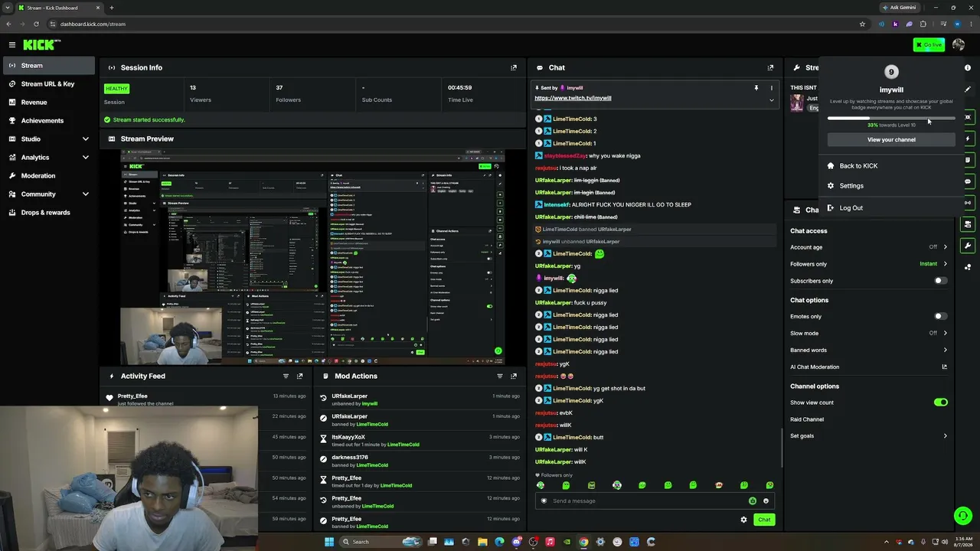980x551 pixels.
Task: Click the 00:45:59 Time Live value
Action: coord(459,88)
